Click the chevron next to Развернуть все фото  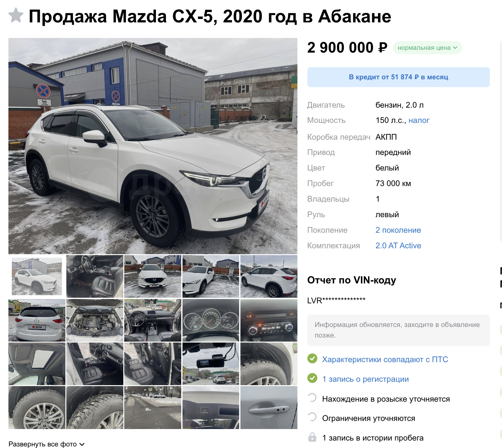pyautogui.click(x=82, y=444)
